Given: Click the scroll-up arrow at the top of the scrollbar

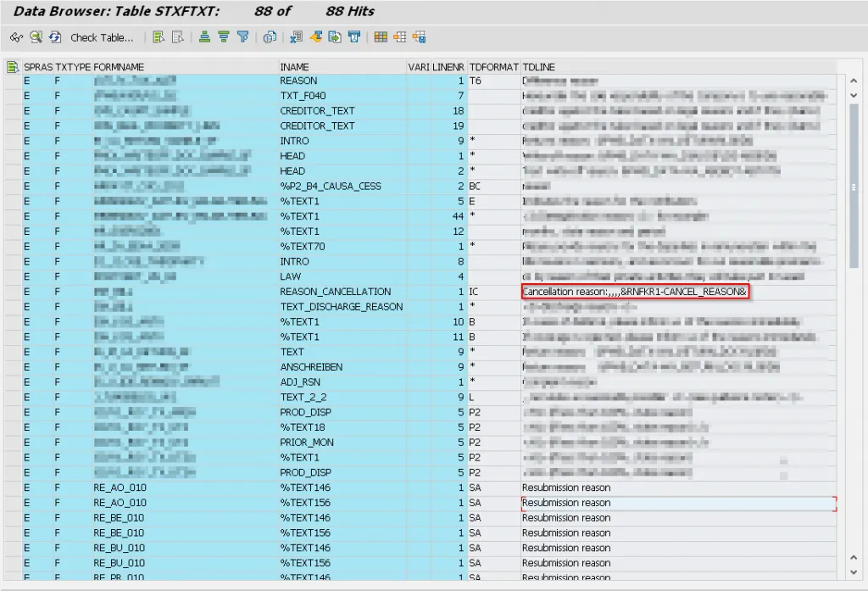Looking at the screenshot, I should point(854,81).
